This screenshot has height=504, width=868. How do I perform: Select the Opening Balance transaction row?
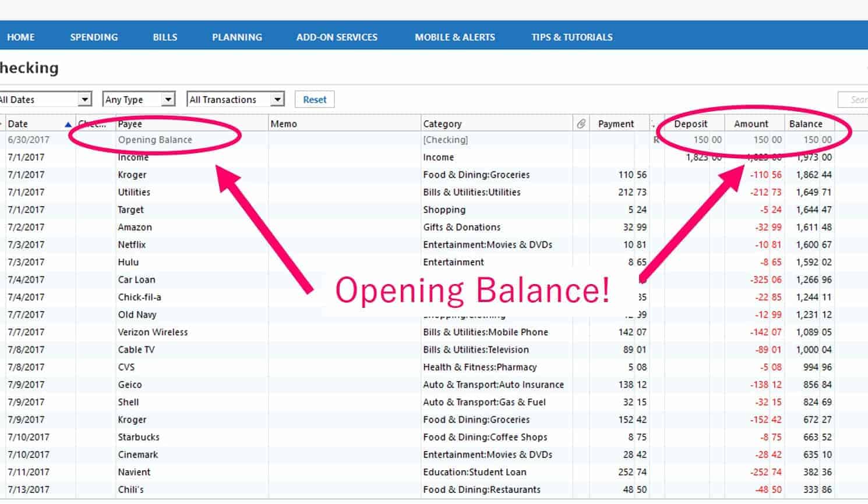coord(155,140)
